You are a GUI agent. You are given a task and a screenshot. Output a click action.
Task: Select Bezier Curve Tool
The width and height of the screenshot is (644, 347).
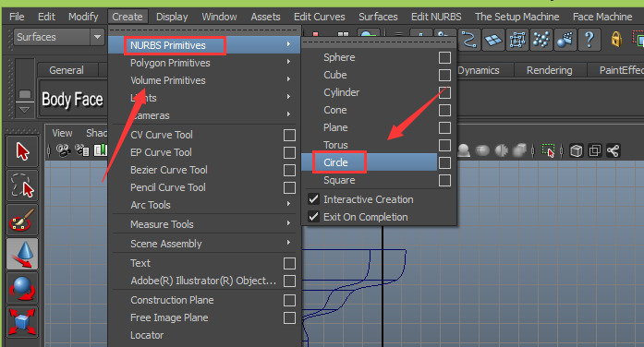pos(169,170)
